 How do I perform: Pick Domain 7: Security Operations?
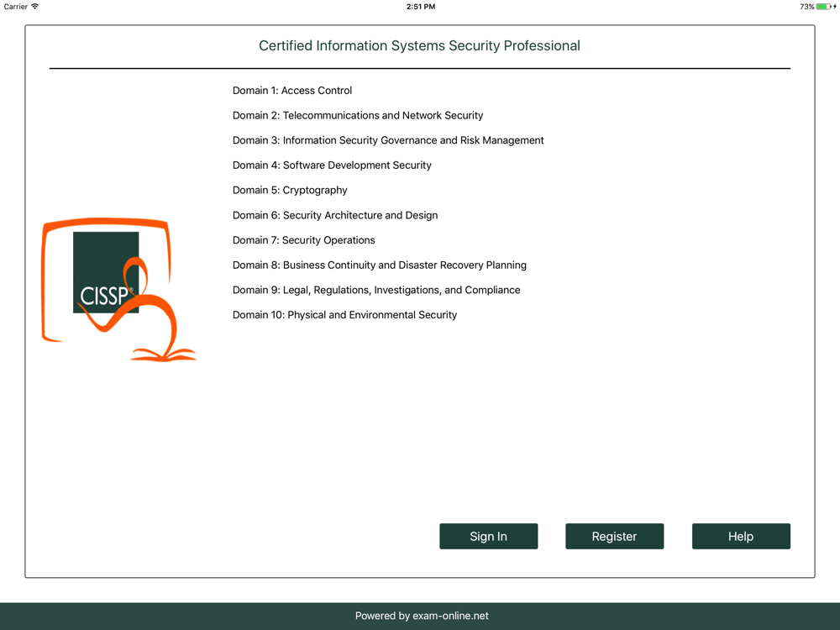(x=304, y=240)
